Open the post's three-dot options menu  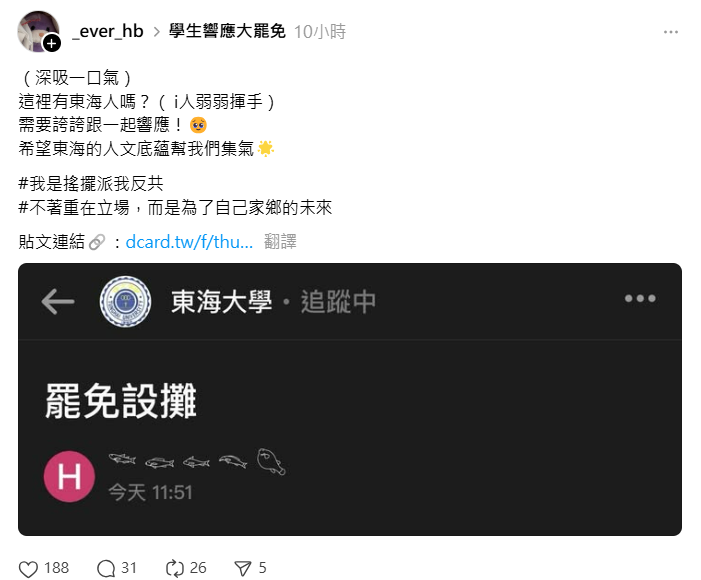tap(671, 32)
